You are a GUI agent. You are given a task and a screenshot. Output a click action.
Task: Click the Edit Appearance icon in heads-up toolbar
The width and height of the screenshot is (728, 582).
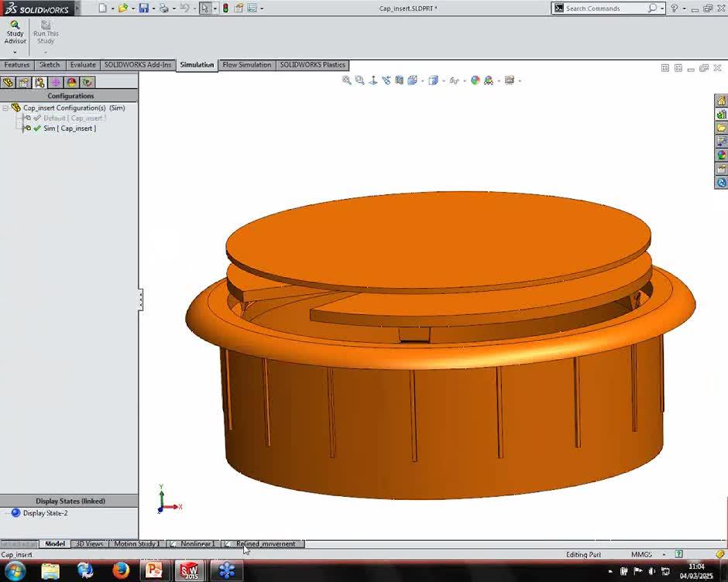click(475, 80)
